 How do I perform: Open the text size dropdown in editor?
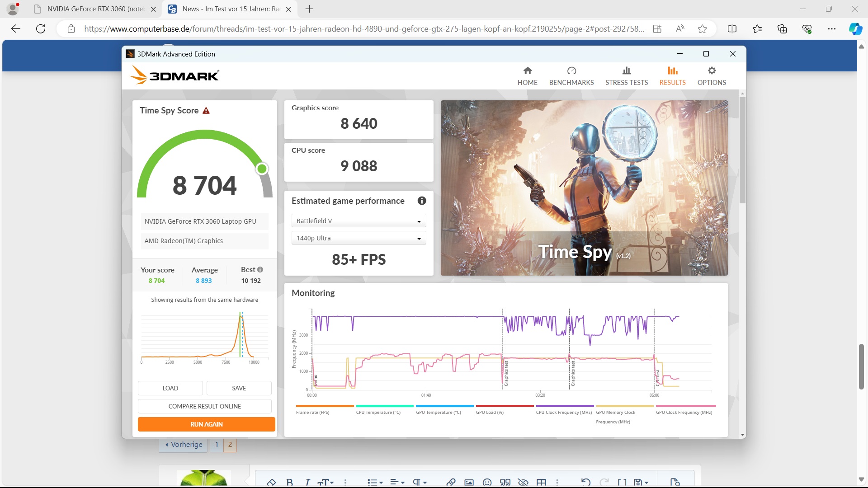[x=325, y=482]
